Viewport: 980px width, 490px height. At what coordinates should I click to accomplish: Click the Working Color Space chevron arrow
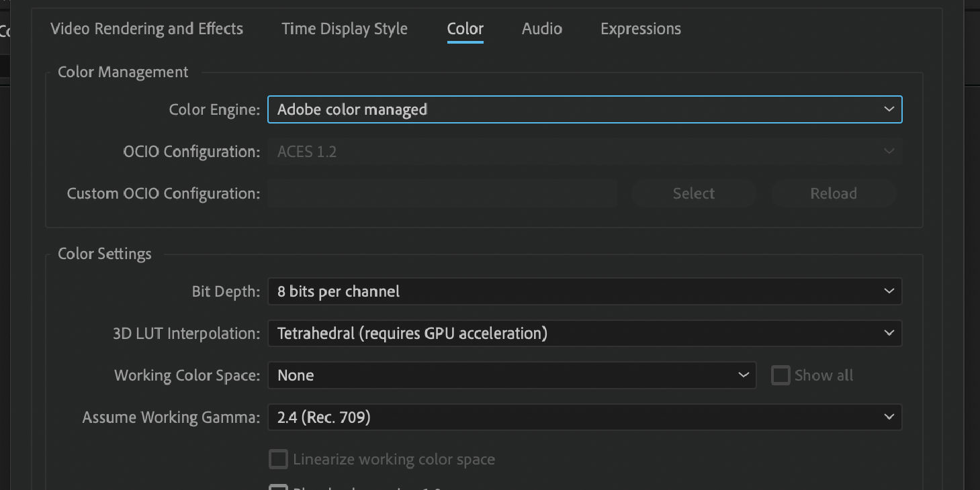(x=743, y=375)
